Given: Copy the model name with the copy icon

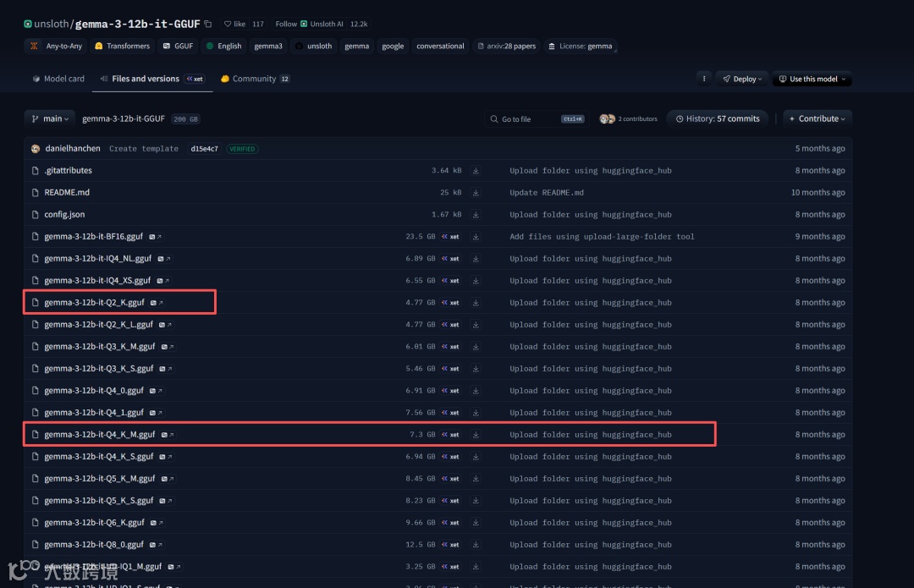Looking at the screenshot, I should click(207, 24).
